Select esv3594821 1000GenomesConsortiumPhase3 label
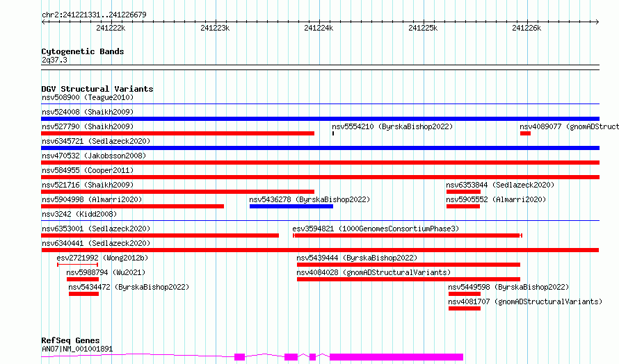This screenshot has height=364, width=619. point(376,229)
